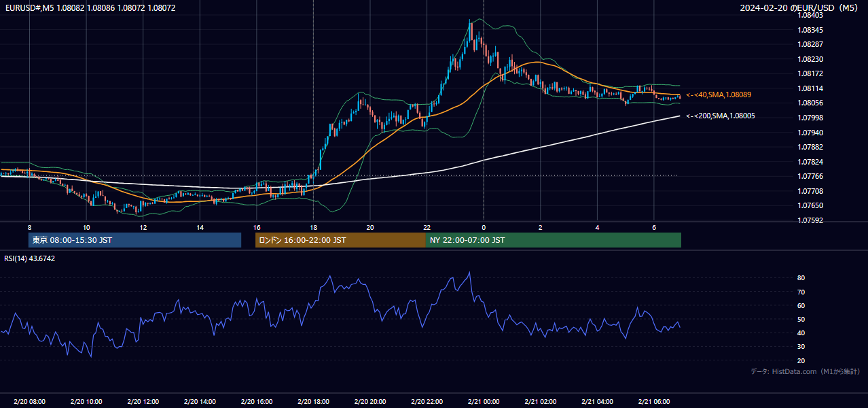868x408 pixels.
Task: Select the 東京 08:00-15:30 JST session bar
Action: pos(134,240)
